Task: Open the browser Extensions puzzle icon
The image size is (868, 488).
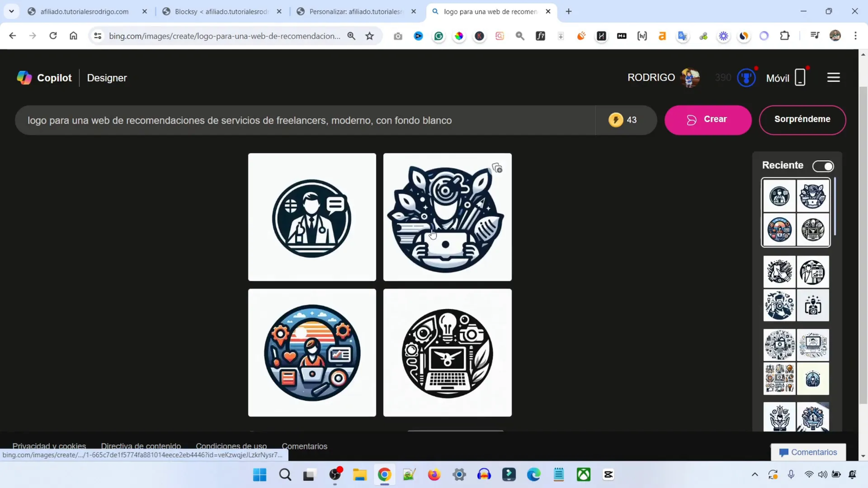Action: coord(784,36)
